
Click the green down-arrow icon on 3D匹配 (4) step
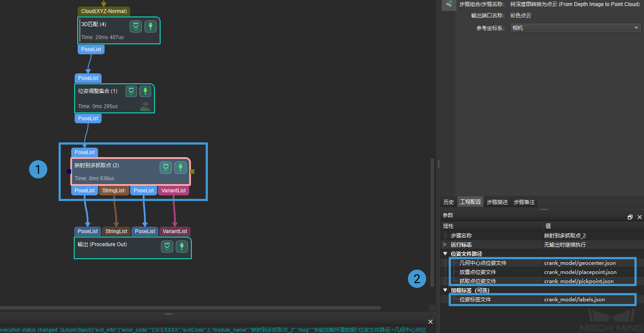151,26
